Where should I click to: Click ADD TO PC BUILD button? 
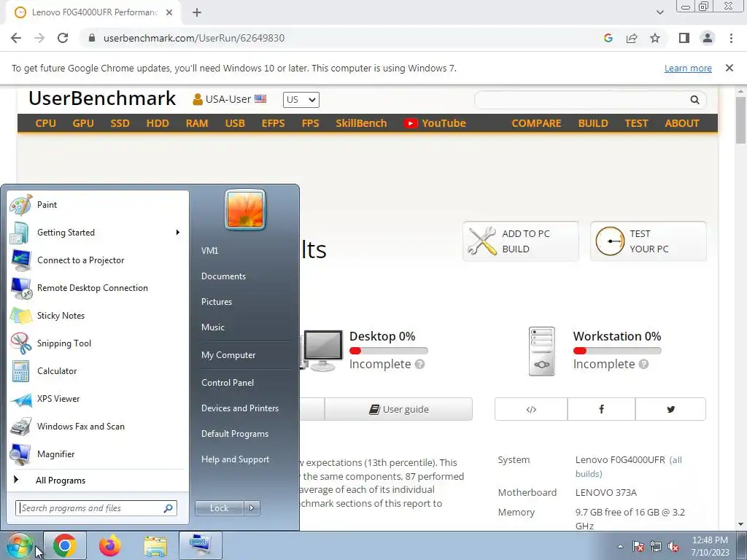521,241
